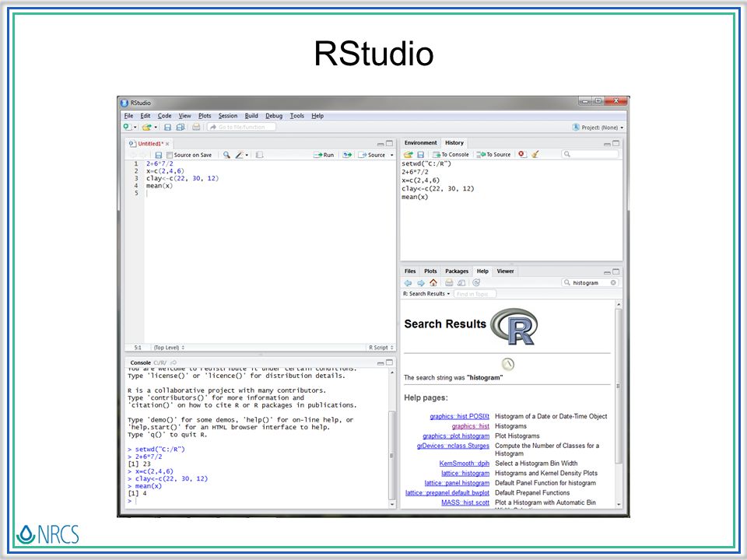Open the Session menu
The width and height of the screenshot is (747, 560).
pyautogui.click(x=228, y=116)
